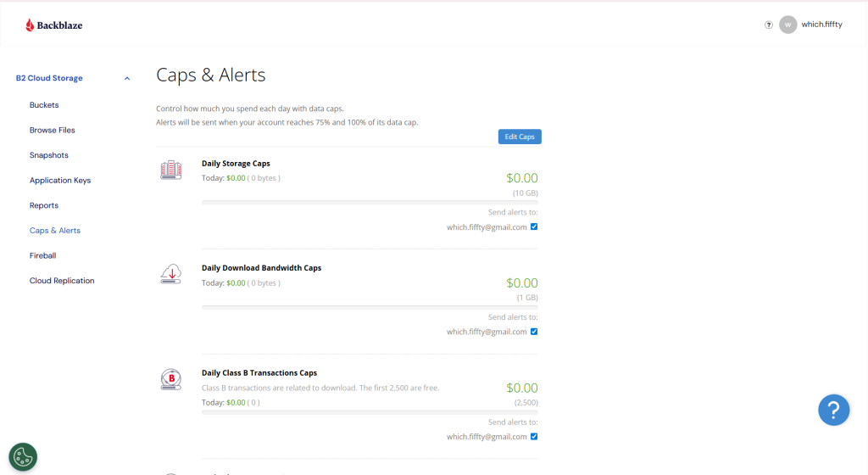Image resolution: width=868 pixels, height=475 pixels.
Task: Go to Buckets in sidebar
Action: click(44, 104)
